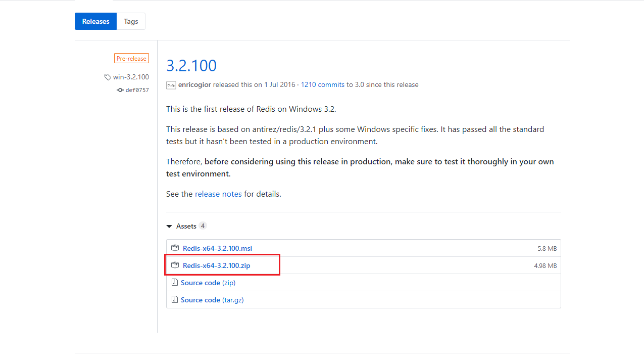The image size is (644, 360).
Task: Open enricogior's profile link
Action: 194,85
